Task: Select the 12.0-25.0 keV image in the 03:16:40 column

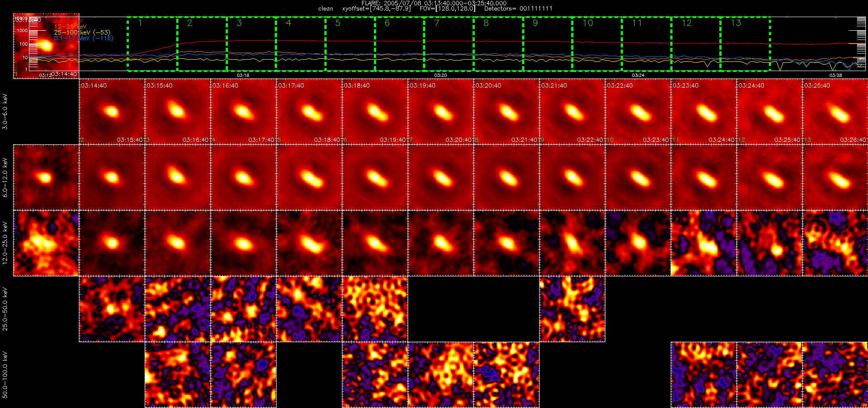Action: (x=243, y=243)
